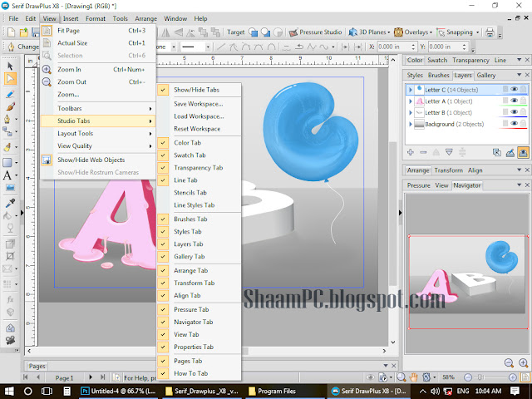Uncheck Color Tab in submenu
This screenshot has height=399, width=532.
coord(199,143)
